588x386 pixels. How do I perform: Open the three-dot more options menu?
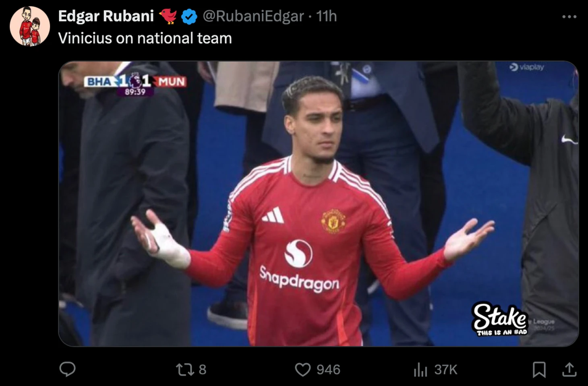click(569, 17)
